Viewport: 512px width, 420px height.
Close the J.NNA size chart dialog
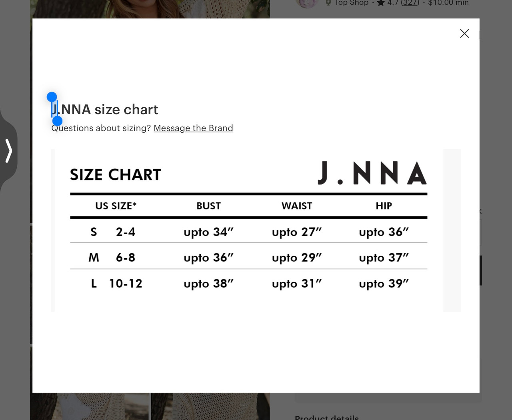click(x=464, y=34)
